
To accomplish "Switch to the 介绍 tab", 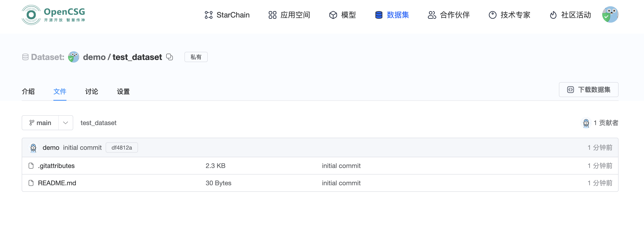I will [28, 92].
